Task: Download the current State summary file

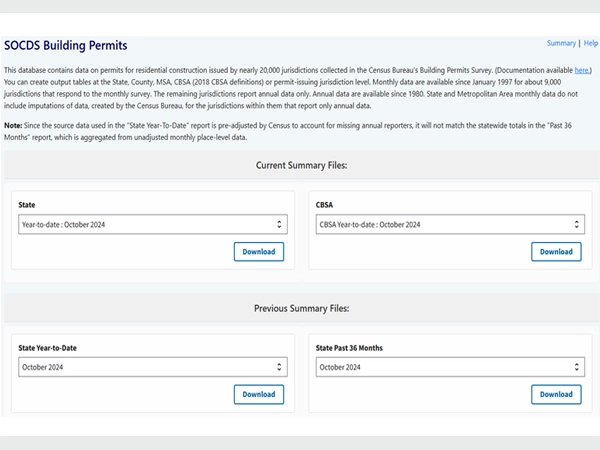Action: pyautogui.click(x=259, y=252)
